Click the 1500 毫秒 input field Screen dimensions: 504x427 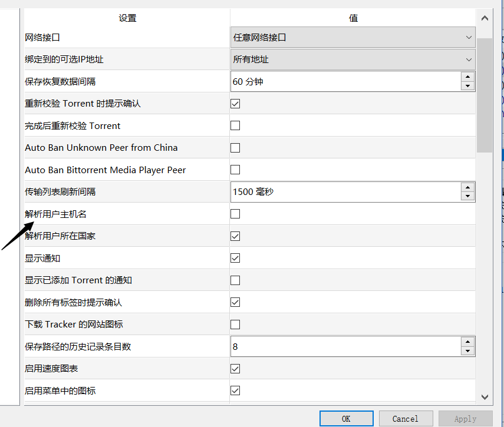345,192
